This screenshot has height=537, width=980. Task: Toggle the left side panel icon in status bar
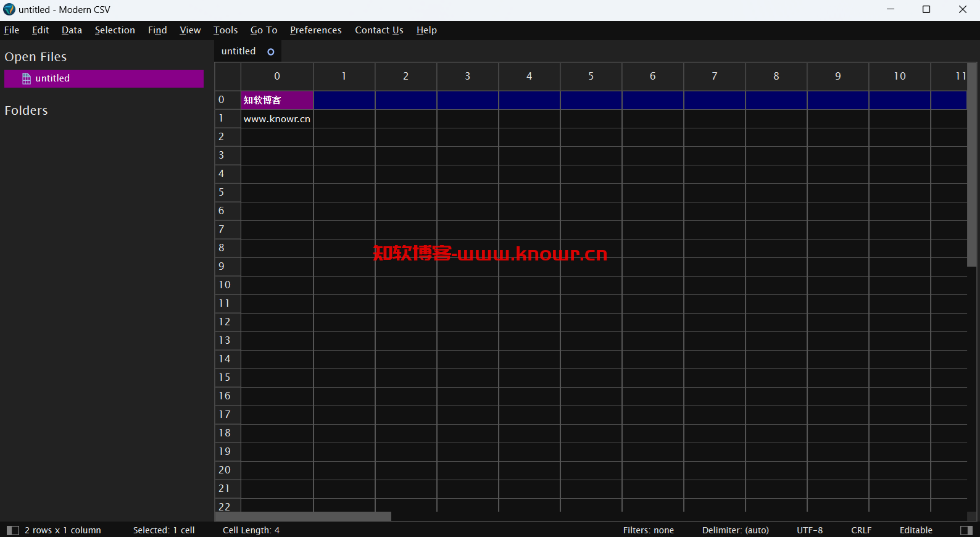(x=12, y=530)
